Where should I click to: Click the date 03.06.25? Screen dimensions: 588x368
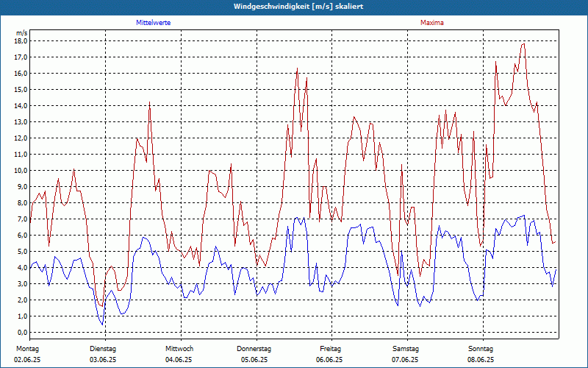click(103, 360)
